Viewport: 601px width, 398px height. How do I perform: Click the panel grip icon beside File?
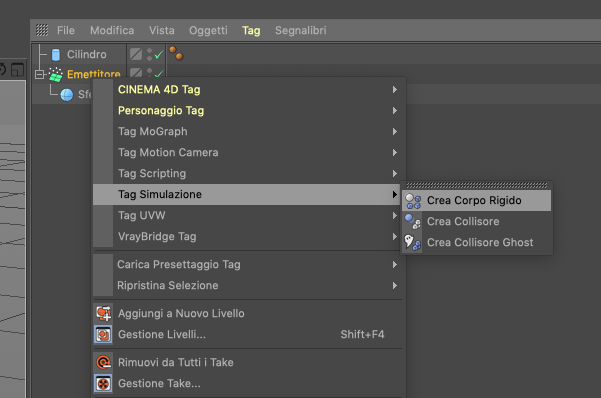[x=42, y=30]
